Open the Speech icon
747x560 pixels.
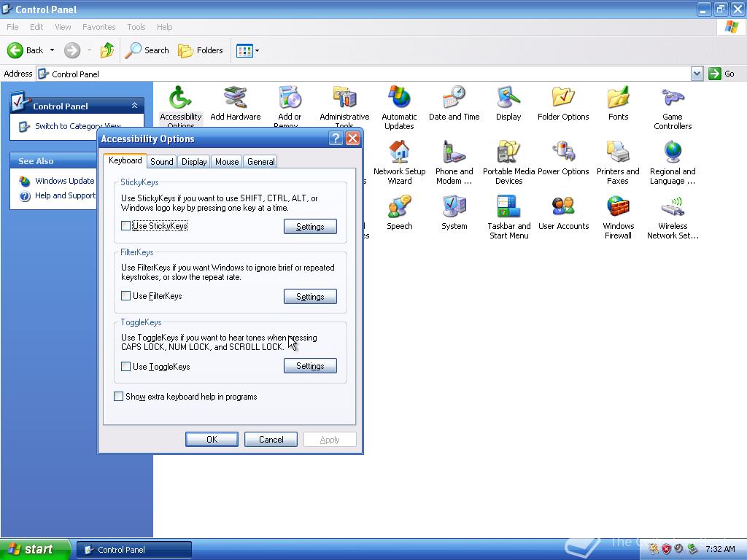coord(399,212)
